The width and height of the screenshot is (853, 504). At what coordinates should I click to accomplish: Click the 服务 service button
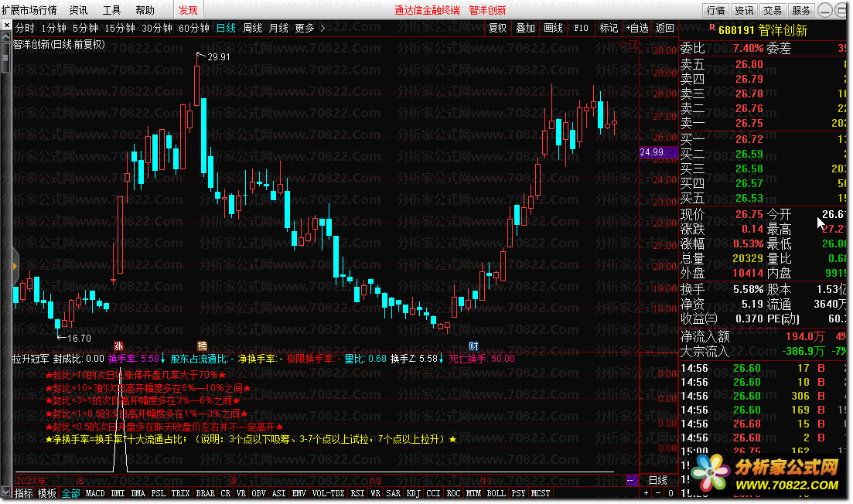(801, 10)
